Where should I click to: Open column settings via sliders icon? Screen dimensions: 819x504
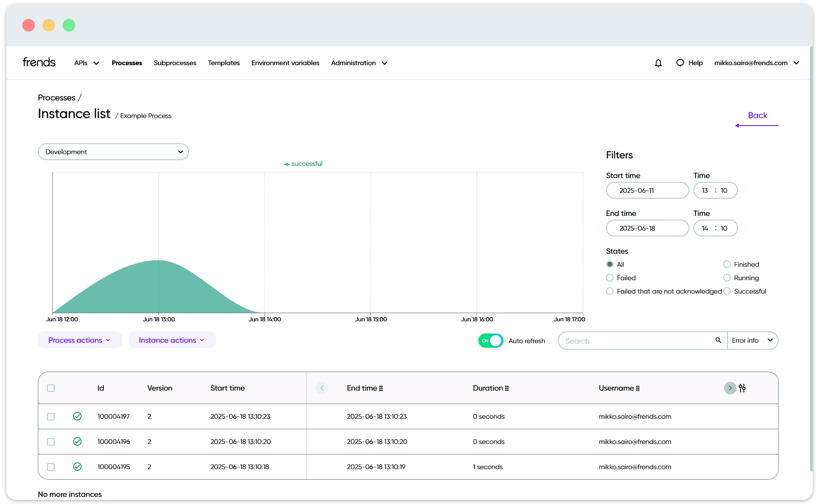coord(743,388)
